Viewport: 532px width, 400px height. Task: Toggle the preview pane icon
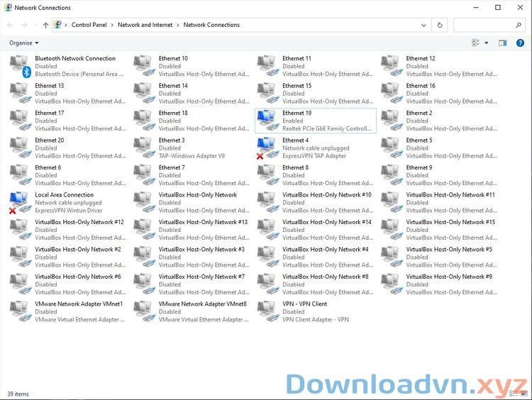(502, 43)
